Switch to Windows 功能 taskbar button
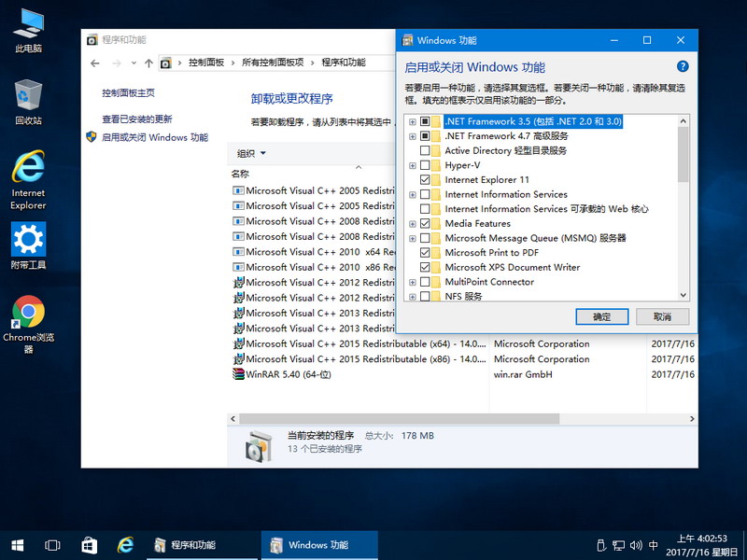Image resolution: width=747 pixels, height=560 pixels. 319,545
